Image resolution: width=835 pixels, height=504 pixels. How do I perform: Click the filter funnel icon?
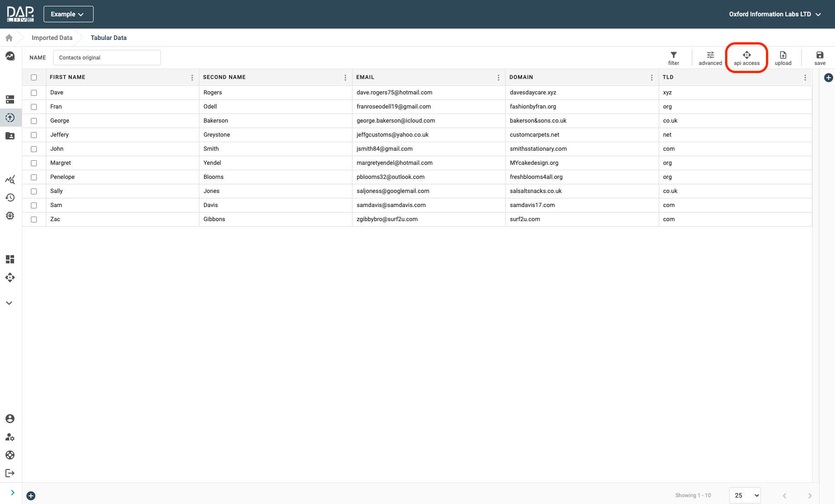673,55
